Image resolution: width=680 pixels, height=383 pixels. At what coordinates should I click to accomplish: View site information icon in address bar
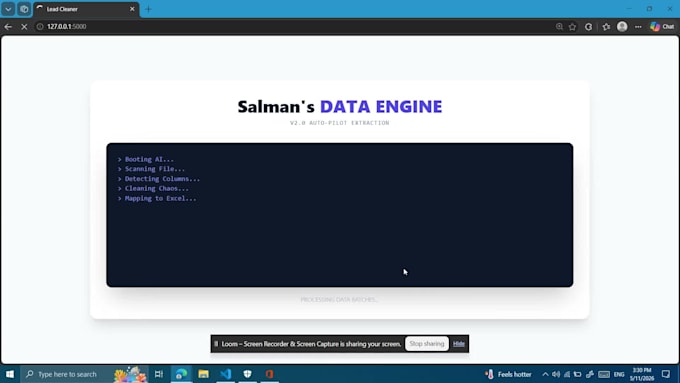click(40, 26)
